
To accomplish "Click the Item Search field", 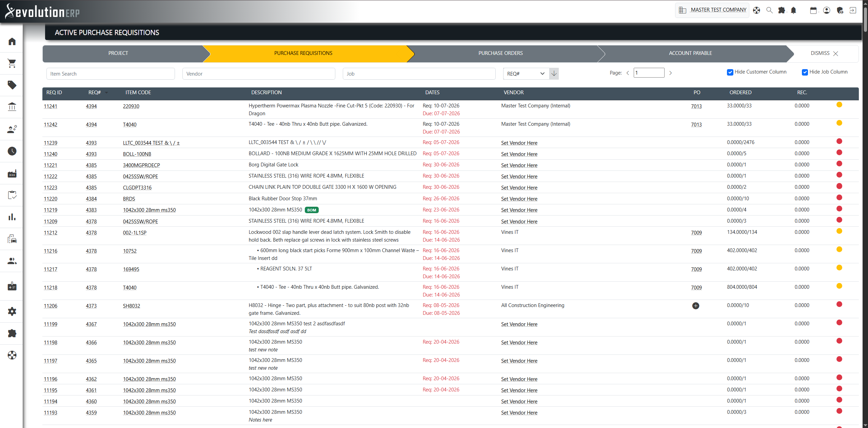I will (x=111, y=74).
